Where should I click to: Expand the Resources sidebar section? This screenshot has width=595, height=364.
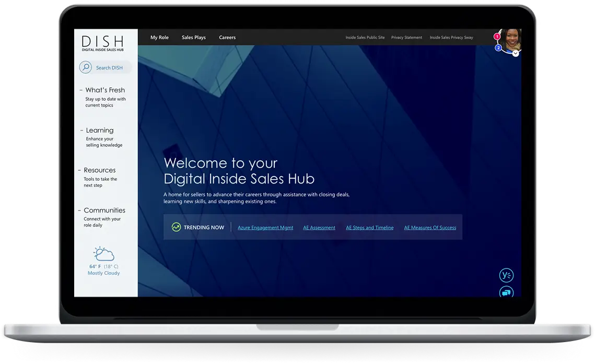tap(99, 170)
